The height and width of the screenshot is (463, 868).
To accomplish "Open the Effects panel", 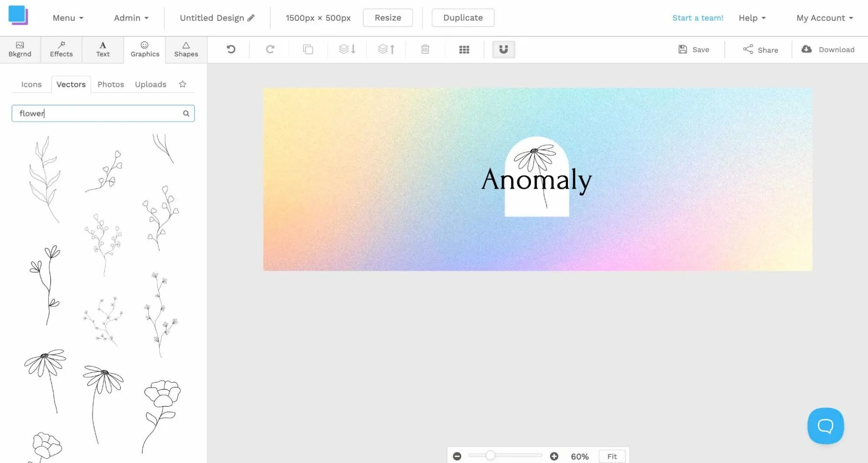I will [x=61, y=49].
